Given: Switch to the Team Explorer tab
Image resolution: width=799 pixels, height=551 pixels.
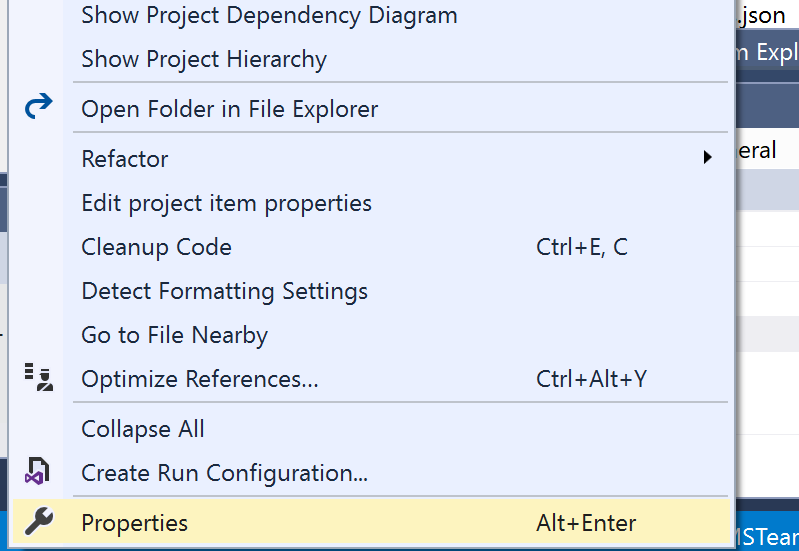Looking at the screenshot, I should click(x=768, y=53).
